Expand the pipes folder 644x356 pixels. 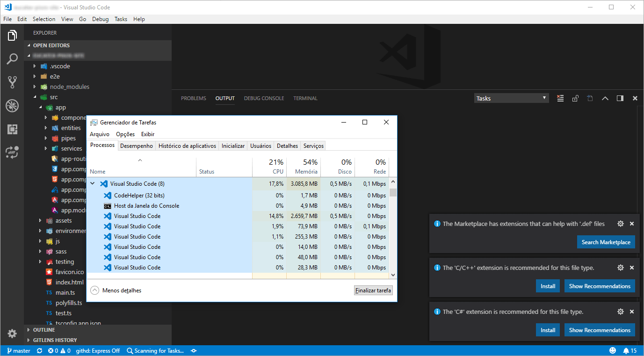[x=56, y=138]
